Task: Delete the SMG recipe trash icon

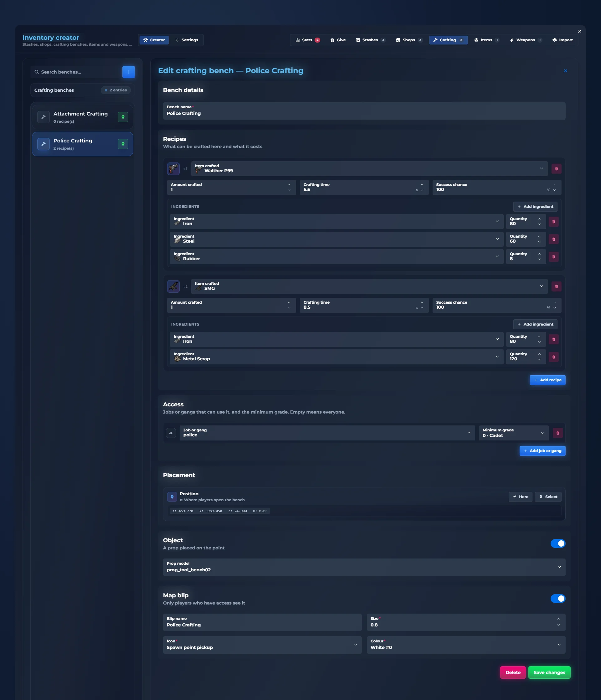Action: point(557,286)
